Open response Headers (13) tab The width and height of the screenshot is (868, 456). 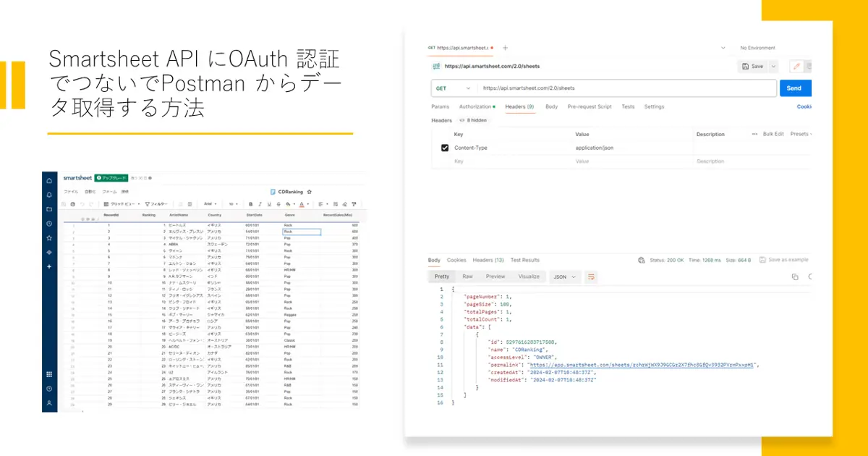488,260
